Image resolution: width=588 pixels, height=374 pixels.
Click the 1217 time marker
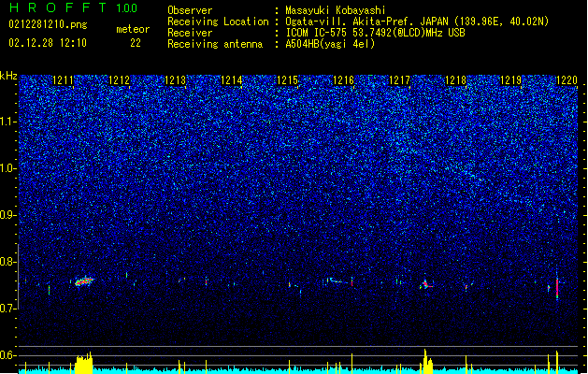point(399,80)
